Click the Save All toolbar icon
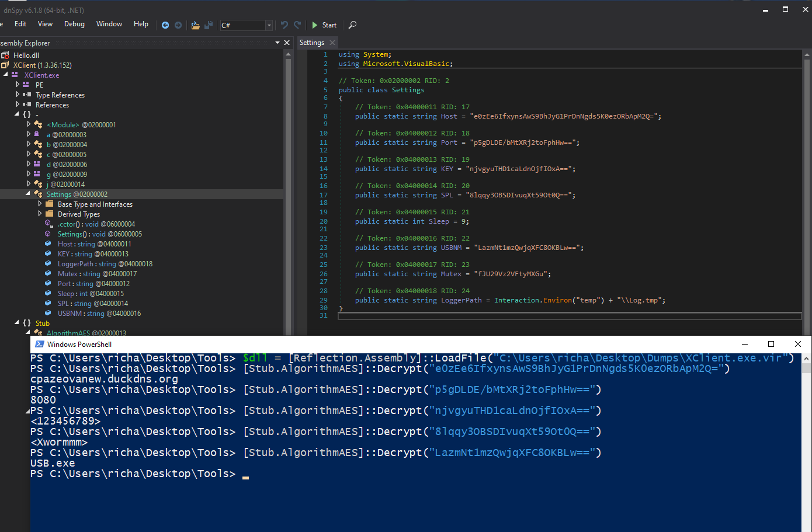Screen dimensions: 812x532 [208, 25]
